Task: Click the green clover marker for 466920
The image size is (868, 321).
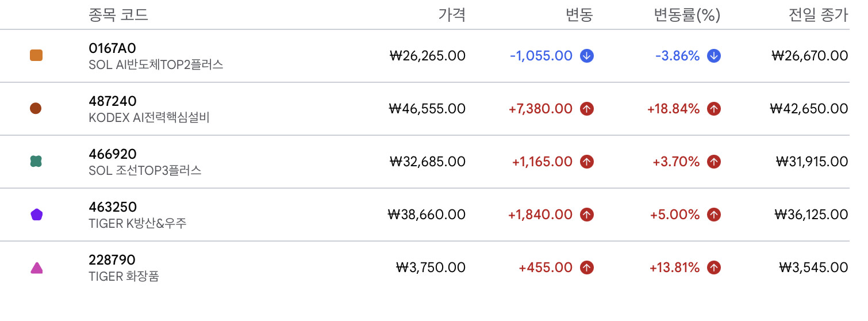Action: click(36, 162)
